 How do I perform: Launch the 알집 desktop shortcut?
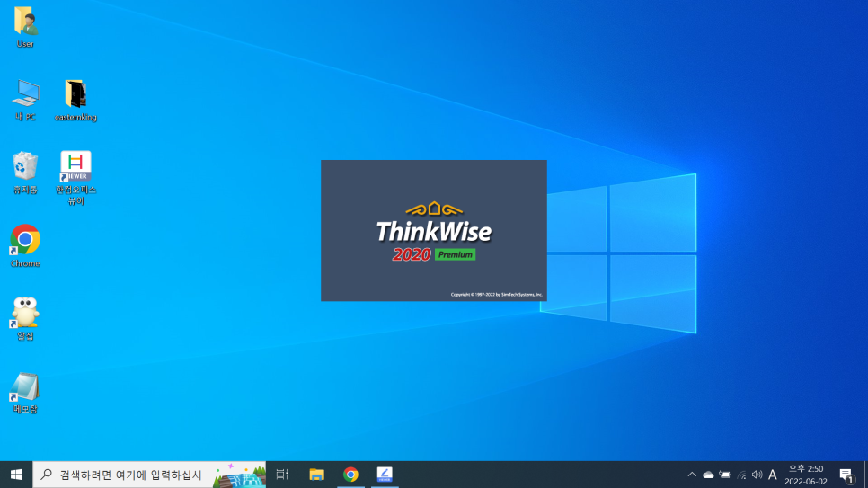(x=25, y=319)
